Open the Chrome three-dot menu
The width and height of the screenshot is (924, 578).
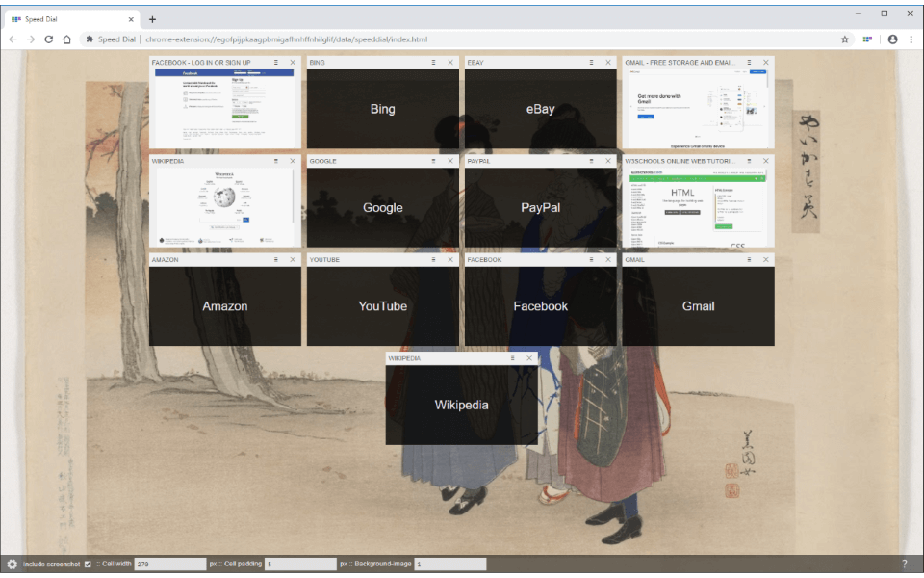click(x=911, y=39)
